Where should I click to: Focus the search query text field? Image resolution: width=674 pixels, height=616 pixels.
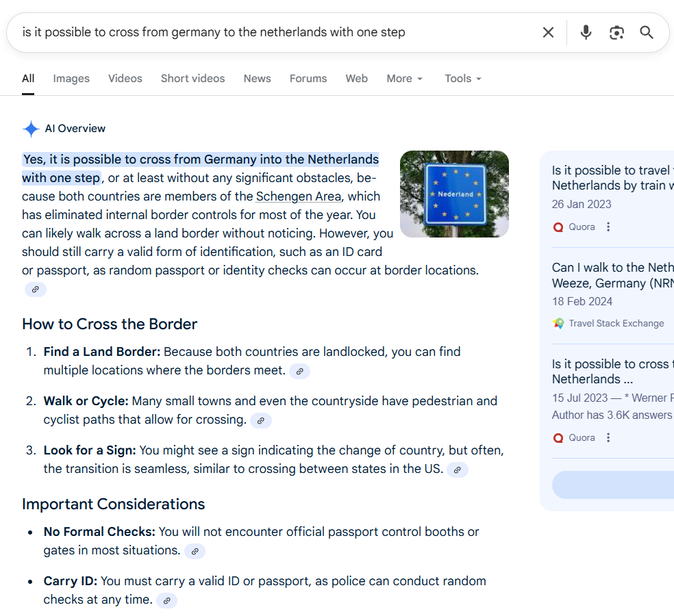coord(274,32)
